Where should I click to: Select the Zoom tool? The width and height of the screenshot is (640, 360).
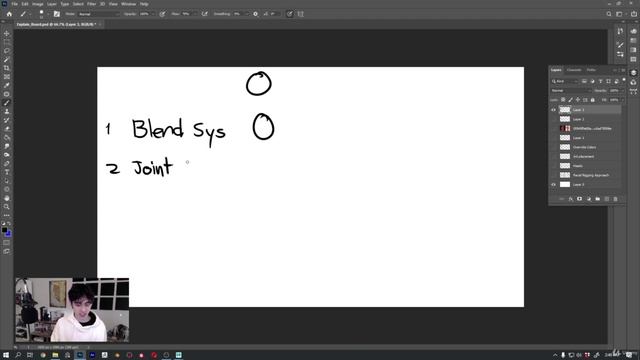coord(7,207)
